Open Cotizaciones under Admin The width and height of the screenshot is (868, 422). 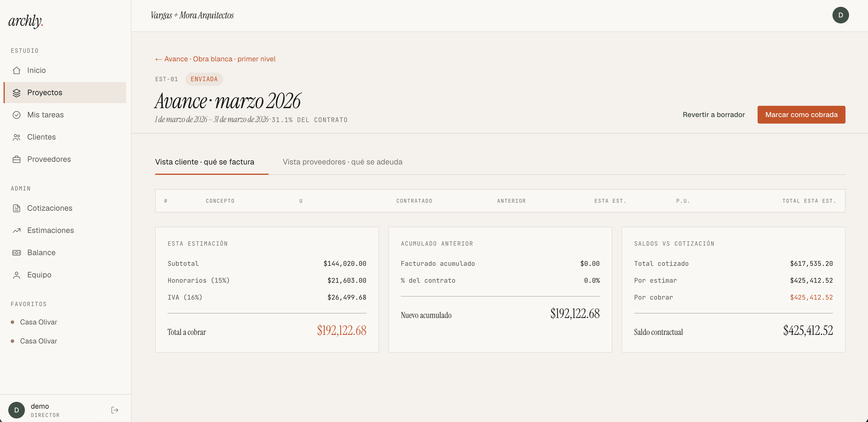tap(65, 208)
